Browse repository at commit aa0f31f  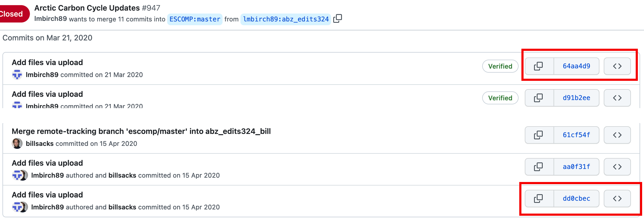click(x=617, y=167)
